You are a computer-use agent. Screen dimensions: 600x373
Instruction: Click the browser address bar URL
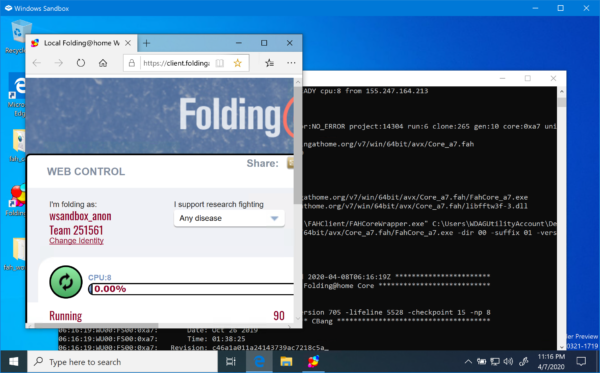coord(176,63)
